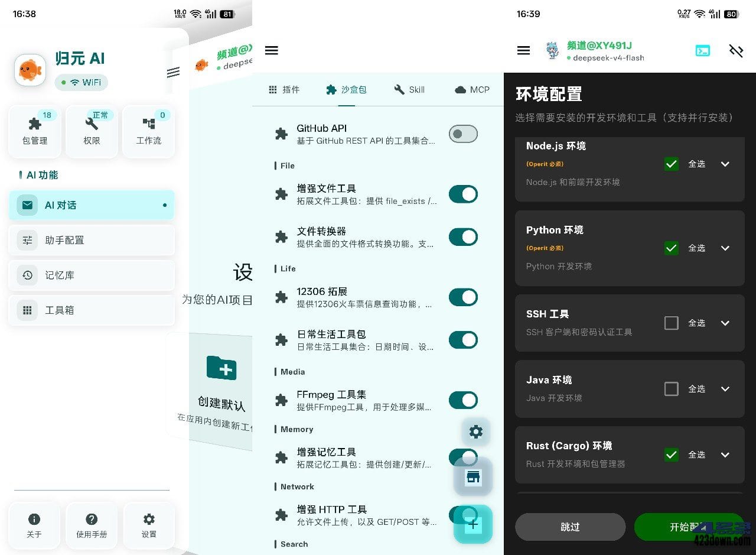Expand Rust (Cargo) 环境 chevron
Viewport: 756px width, 555px height.
click(725, 455)
